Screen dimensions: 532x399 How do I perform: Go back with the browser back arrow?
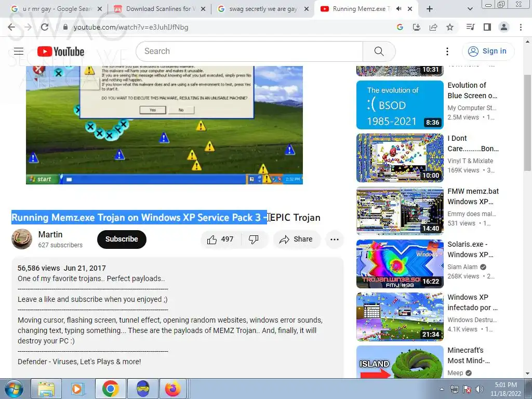pos(11,27)
